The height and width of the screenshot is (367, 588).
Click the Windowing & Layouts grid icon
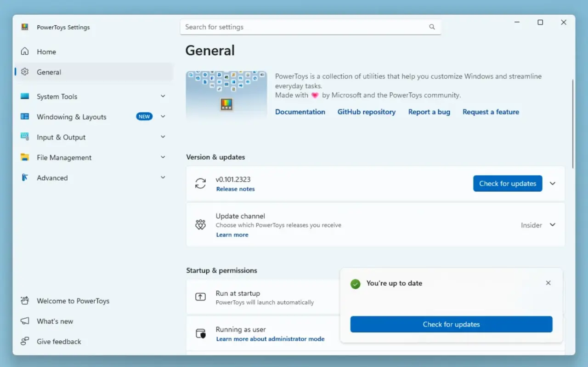(x=25, y=117)
